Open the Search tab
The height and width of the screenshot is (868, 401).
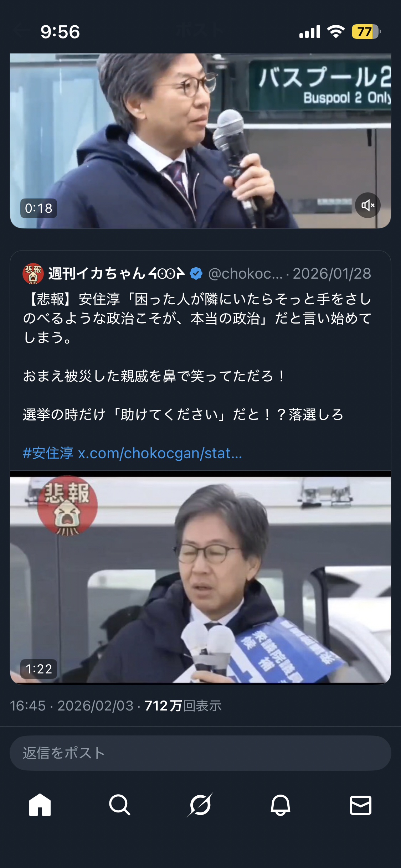(120, 805)
